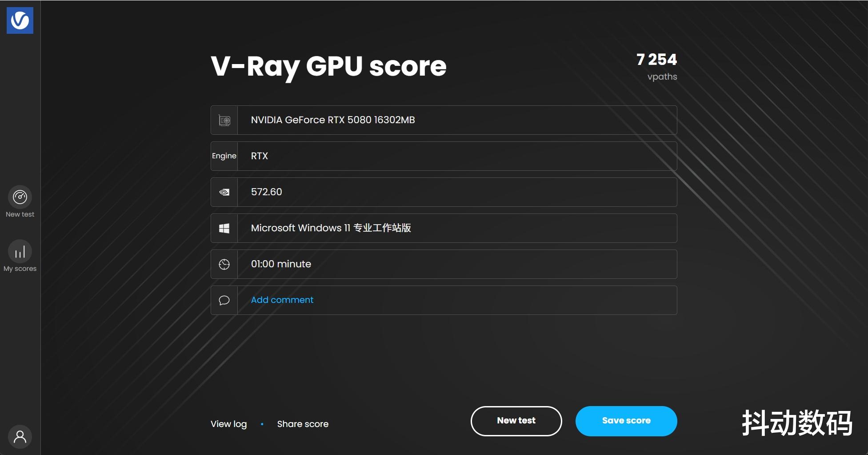Open New test from the sidebar gauge icon
The width and height of the screenshot is (868, 455).
pyautogui.click(x=20, y=197)
